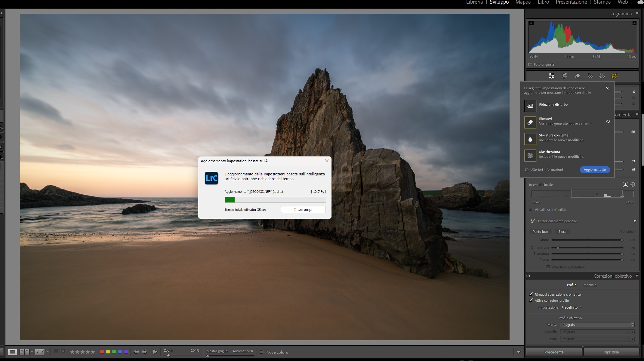
Task: Select the Remove eraser tool
Action: [x=578, y=76]
